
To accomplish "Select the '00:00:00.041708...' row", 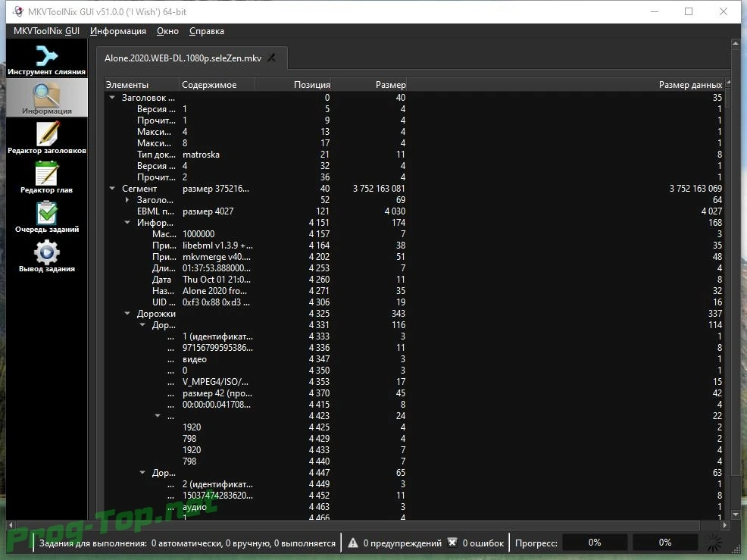I will [x=414, y=405].
